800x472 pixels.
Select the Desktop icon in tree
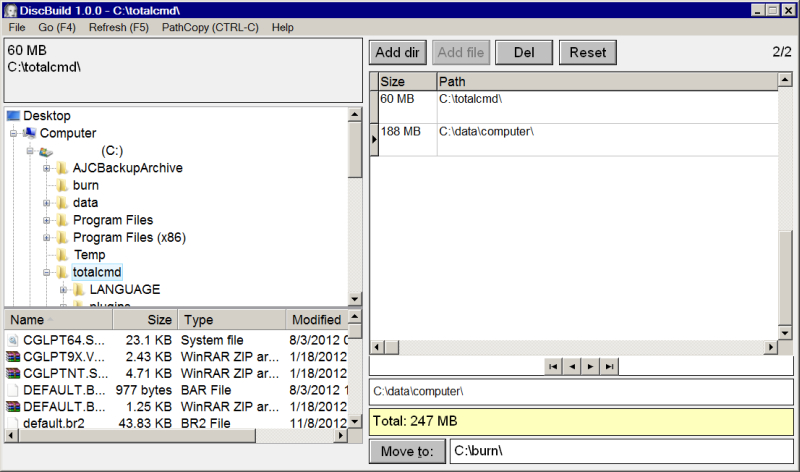[13, 116]
